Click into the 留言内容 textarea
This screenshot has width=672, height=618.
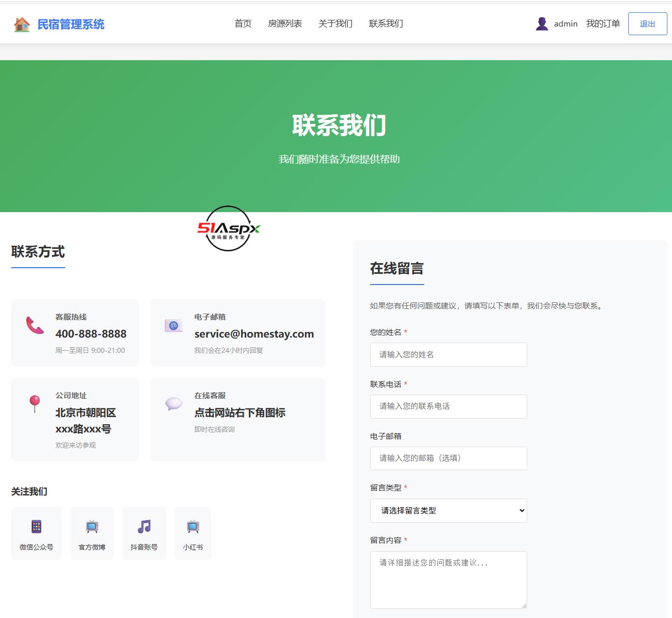pyautogui.click(x=449, y=580)
